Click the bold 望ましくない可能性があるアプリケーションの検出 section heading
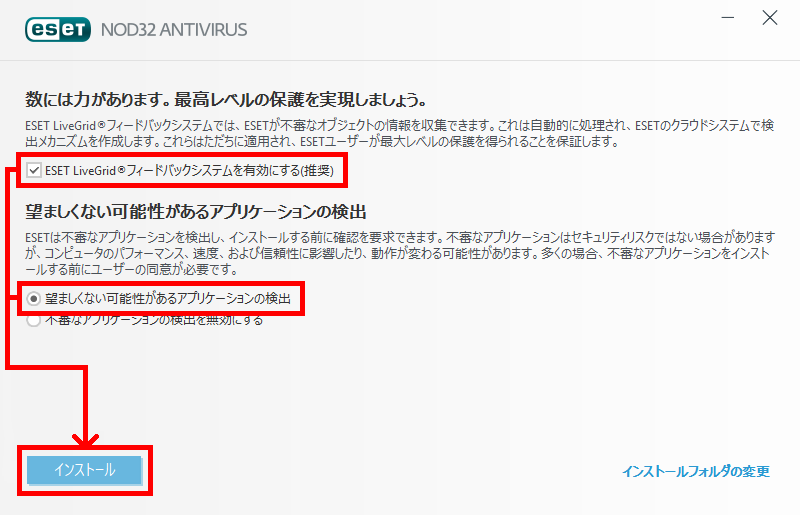The width and height of the screenshot is (800, 515). 196,211
